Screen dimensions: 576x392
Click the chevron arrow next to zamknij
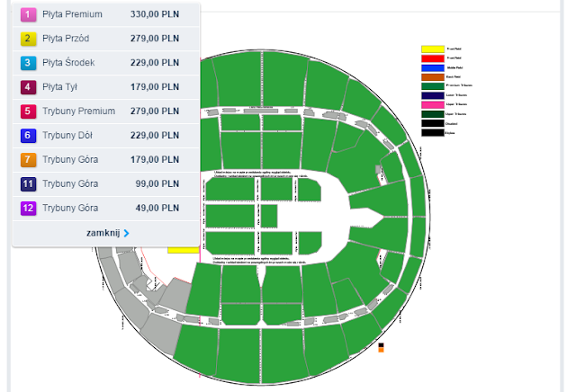point(126,233)
